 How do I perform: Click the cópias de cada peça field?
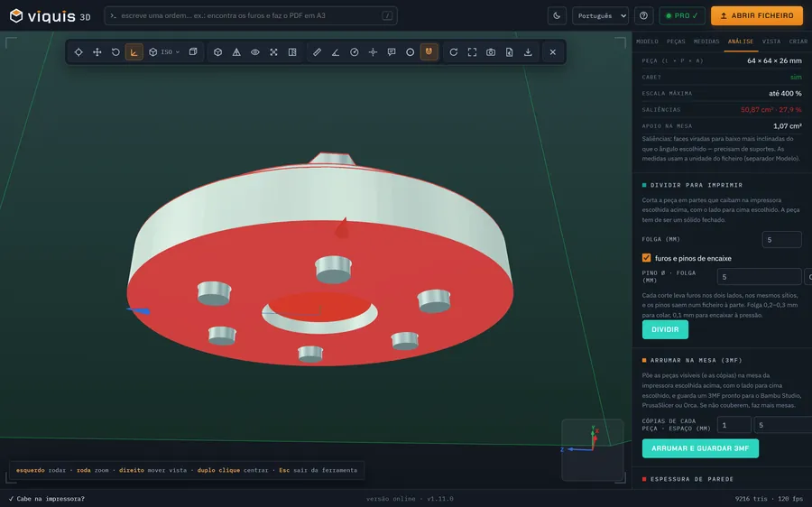pos(734,425)
